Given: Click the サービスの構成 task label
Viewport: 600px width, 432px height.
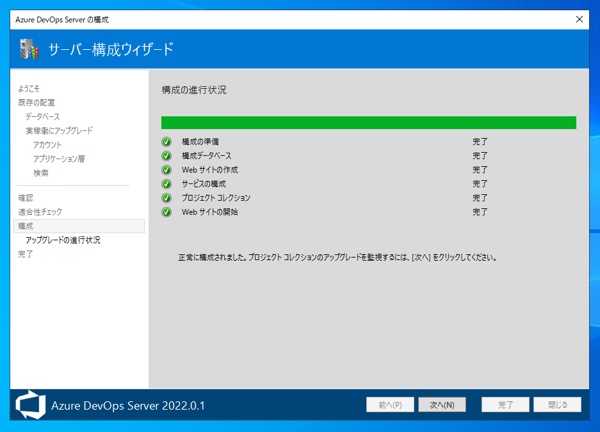Looking at the screenshot, I should [x=204, y=184].
